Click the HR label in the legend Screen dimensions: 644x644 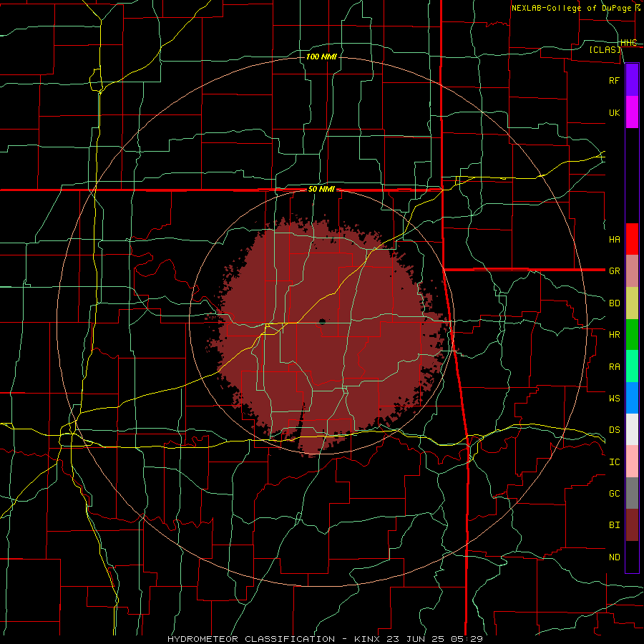(615, 335)
